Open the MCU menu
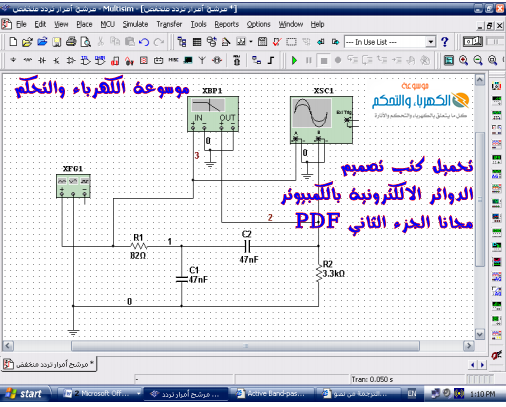 (x=108, y=24)
